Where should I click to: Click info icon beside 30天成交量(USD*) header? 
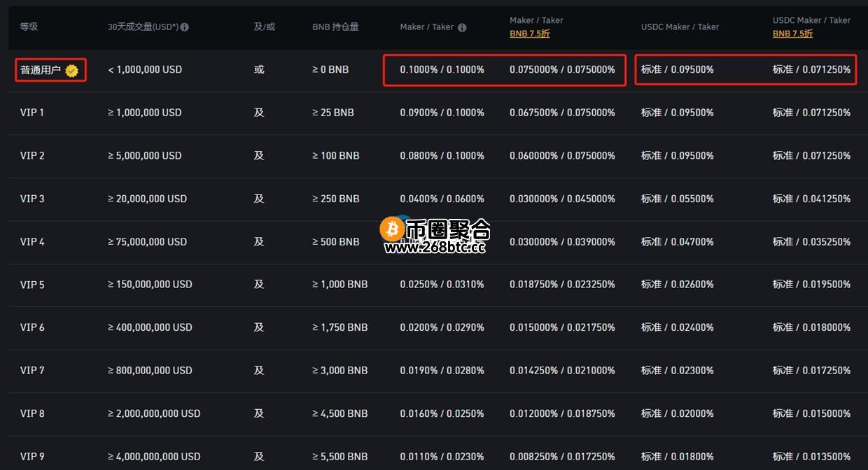point(184,27)
